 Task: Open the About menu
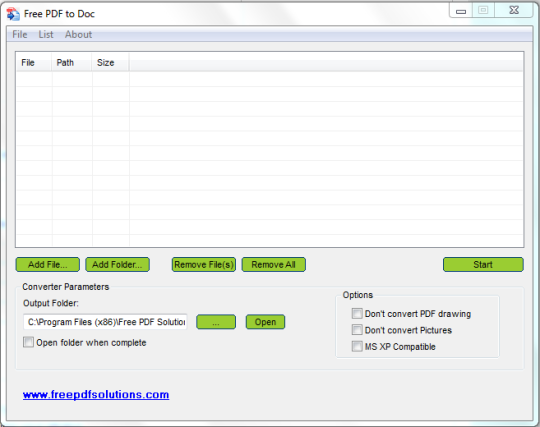tap(79, 34)
